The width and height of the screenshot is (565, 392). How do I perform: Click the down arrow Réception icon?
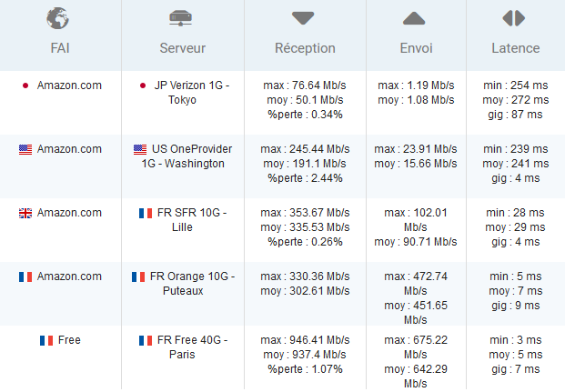click(303, 18)
